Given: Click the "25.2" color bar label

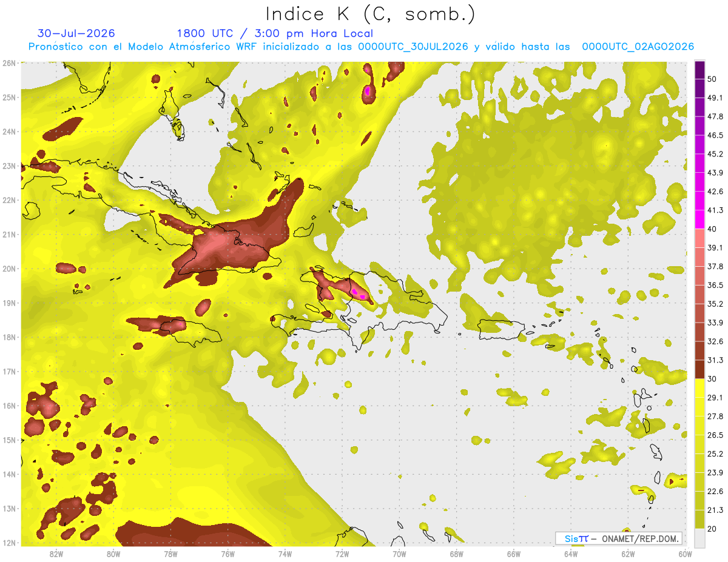Looking at the screenshot, I should [x=715, y=453].
